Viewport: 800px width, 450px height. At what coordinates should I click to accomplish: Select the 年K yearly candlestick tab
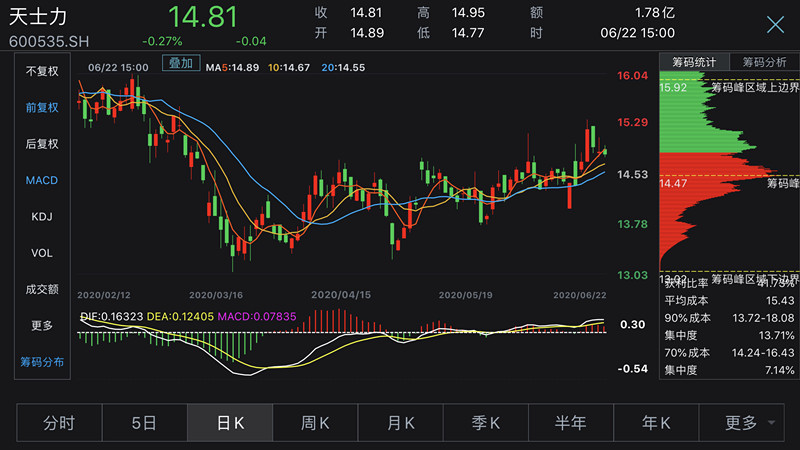click(x=656, y=422)
